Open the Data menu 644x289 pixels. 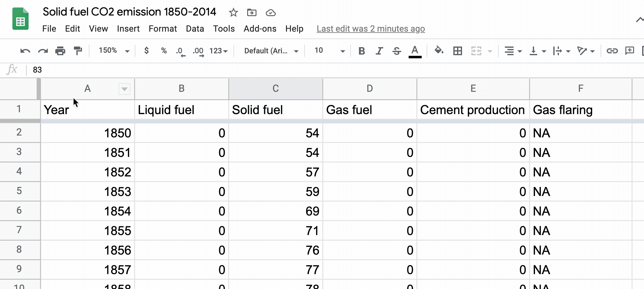tap(195, 29)
